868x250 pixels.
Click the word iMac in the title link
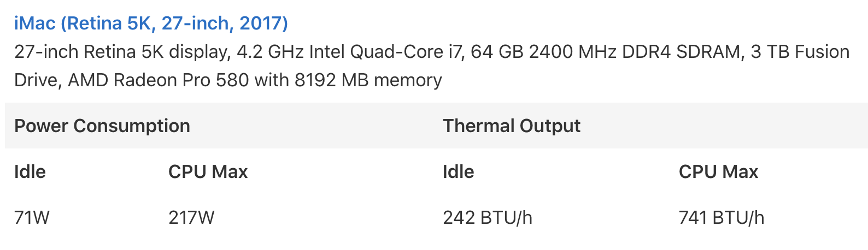pos(35,23)
